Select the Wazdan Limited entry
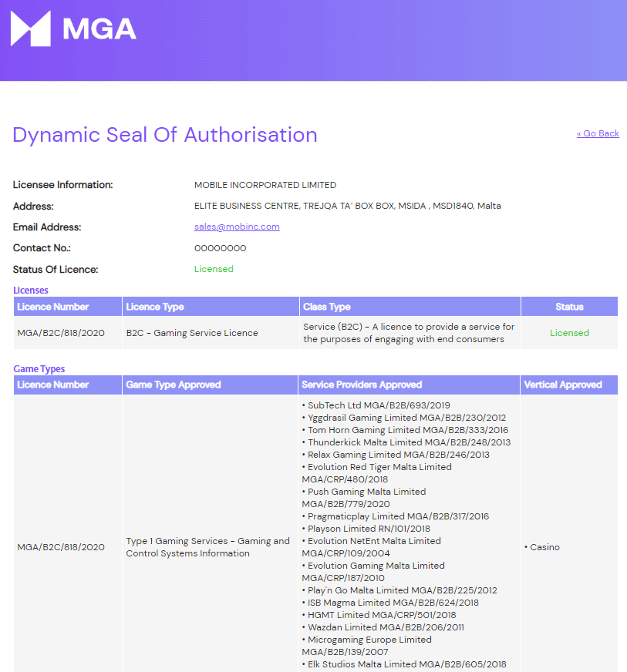Image resolution: width=627 pixels, height=672 pixels. (x=383, y=627)
